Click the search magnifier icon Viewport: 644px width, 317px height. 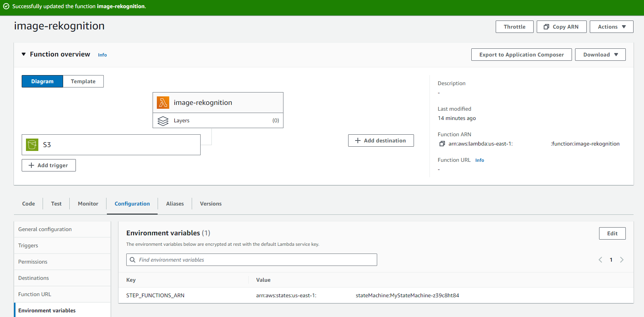(x=132, y=260)
